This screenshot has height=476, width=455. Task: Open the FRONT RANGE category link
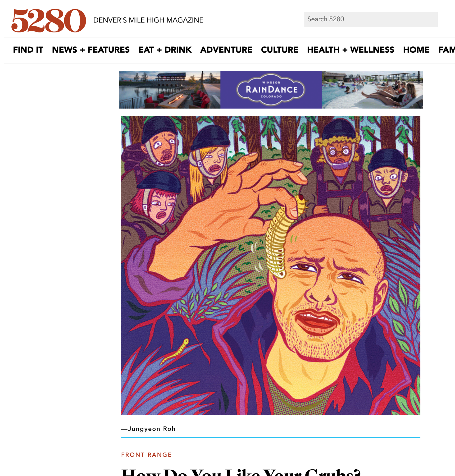[146, 455]
